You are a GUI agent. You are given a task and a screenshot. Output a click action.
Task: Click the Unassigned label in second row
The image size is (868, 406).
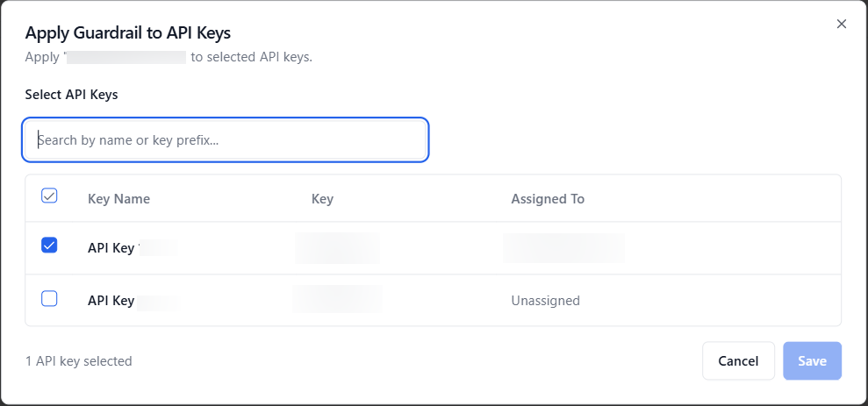pyautogui.click(x=545, y=301)
